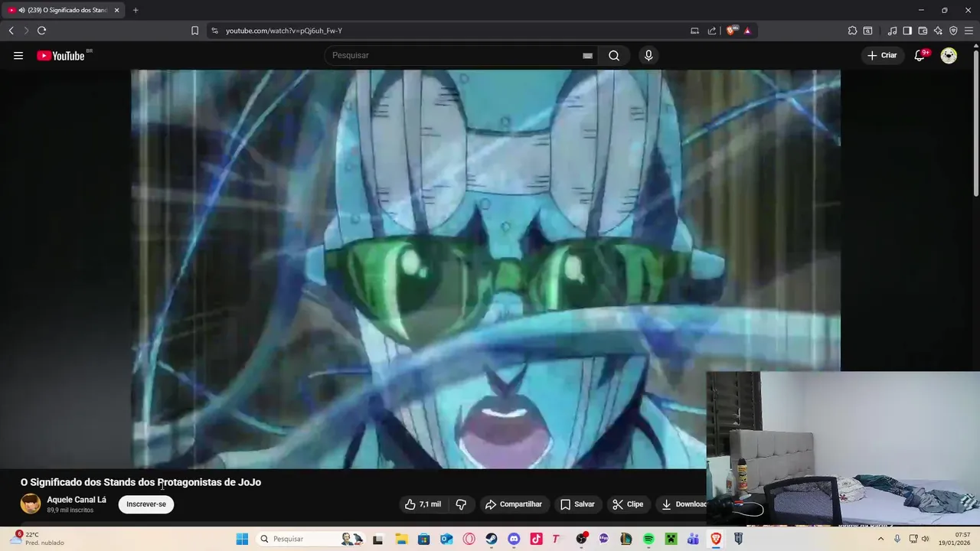
Task: View site information icon beside the URL
Action: pos(214,31)
